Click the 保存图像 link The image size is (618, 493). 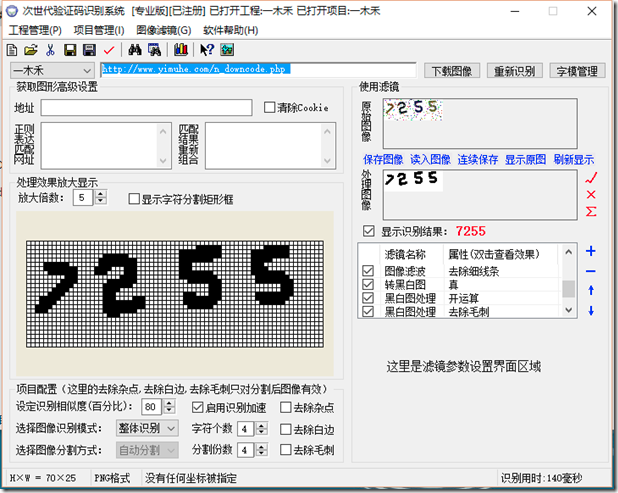[x=383, y=159]
